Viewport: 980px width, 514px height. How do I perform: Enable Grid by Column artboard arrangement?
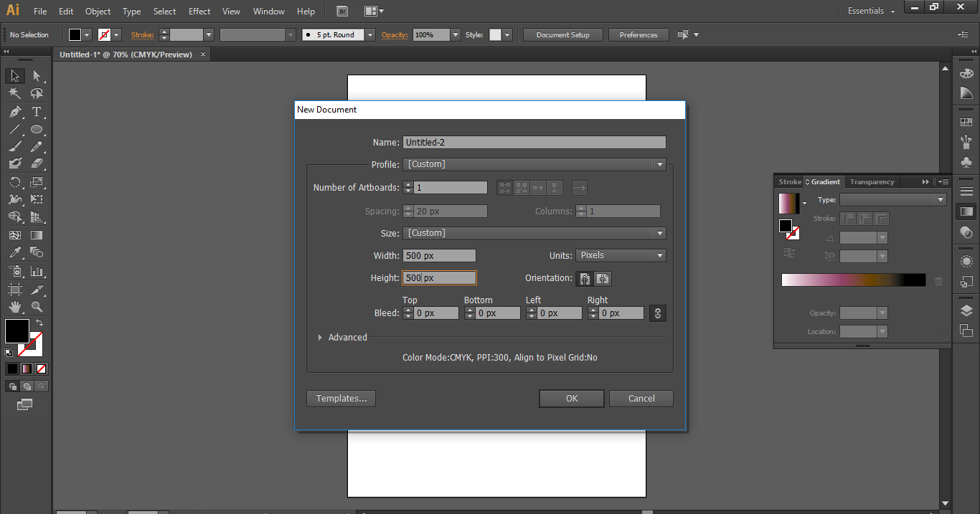click(x=522, y=187)
